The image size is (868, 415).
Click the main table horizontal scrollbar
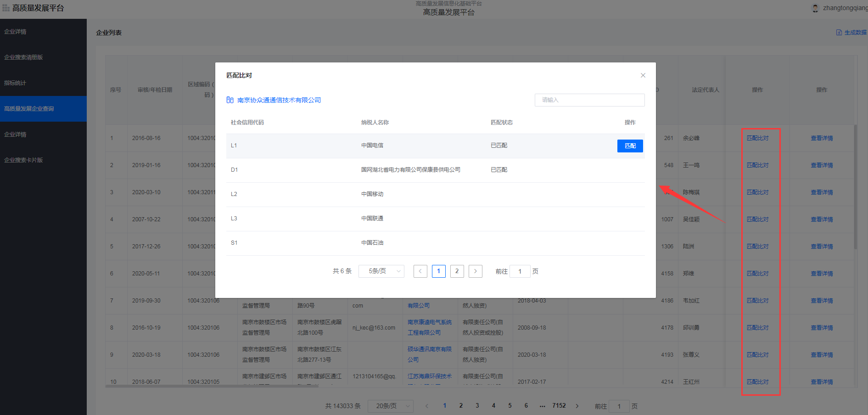click(212, 386)
